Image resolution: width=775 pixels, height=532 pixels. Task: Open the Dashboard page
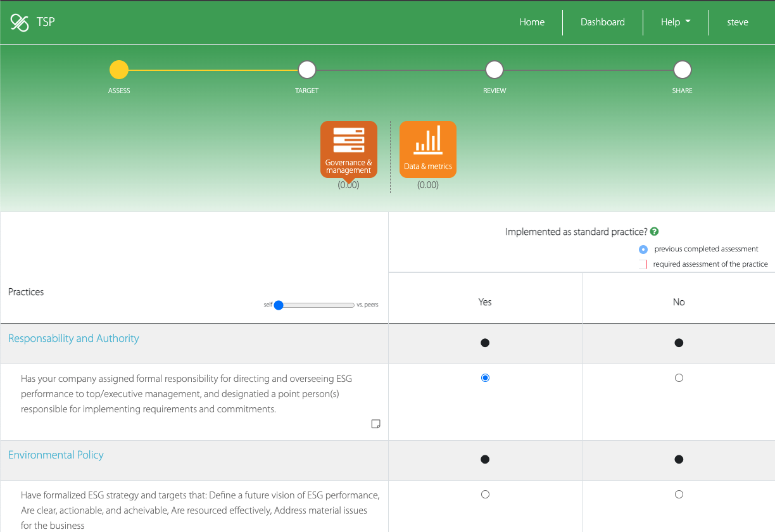[602, 22]
